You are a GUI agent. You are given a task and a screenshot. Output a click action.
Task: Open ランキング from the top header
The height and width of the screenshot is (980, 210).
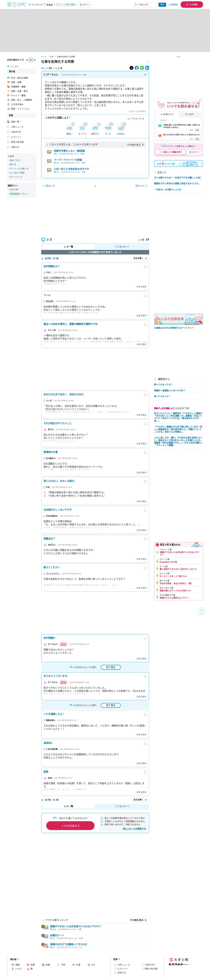tap(35, 5)
